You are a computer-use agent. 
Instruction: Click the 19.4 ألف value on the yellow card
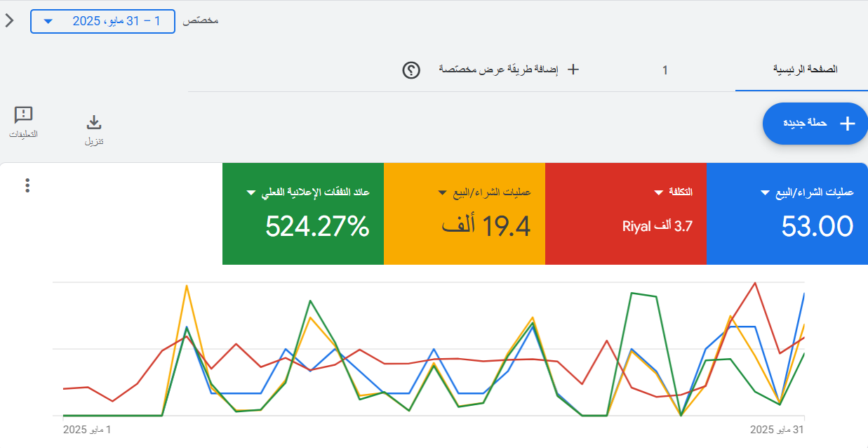486,226
